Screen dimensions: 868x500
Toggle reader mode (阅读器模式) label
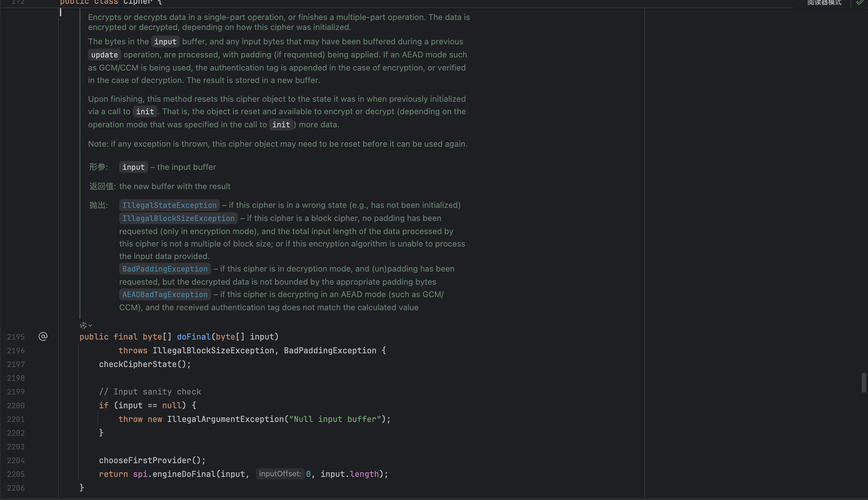coord(824,3)
